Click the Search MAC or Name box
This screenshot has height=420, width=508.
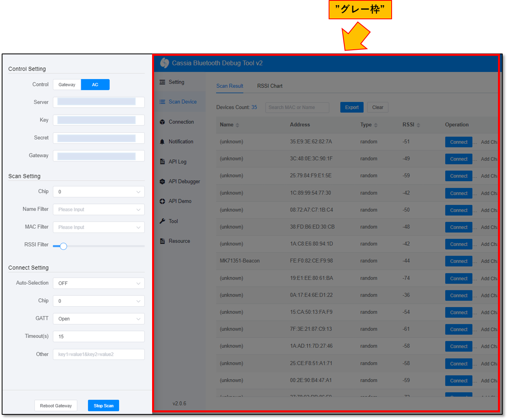pyautogui.click(x=297, y=108)
